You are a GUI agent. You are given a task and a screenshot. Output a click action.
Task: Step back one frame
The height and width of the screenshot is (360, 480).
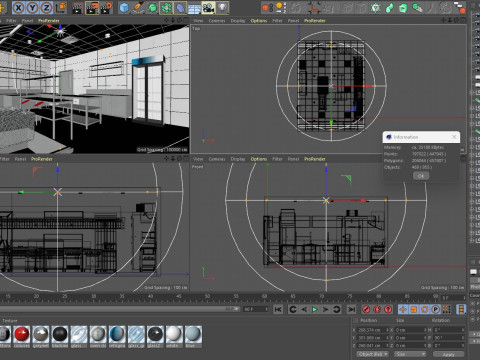pyautogui.click(x=304, y=309)
